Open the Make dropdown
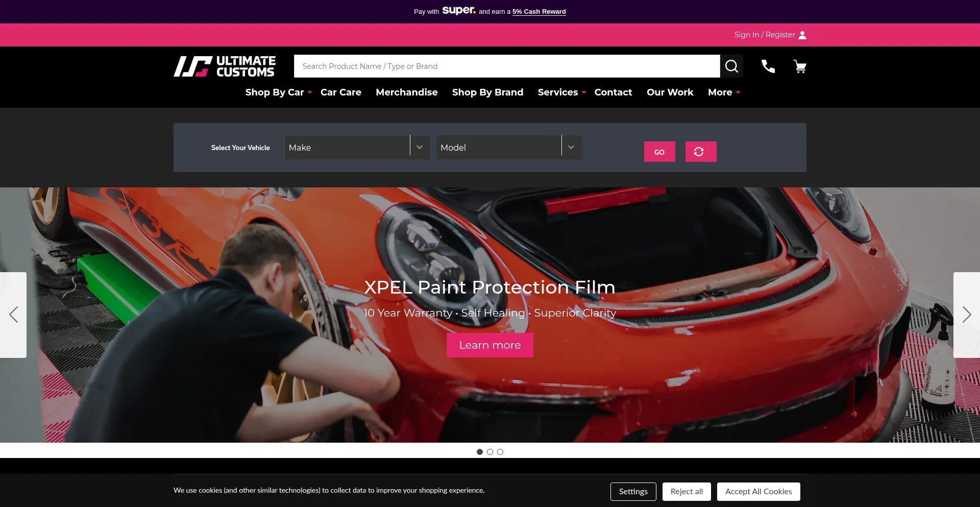The image size is (980, 507). pos(357,148)
